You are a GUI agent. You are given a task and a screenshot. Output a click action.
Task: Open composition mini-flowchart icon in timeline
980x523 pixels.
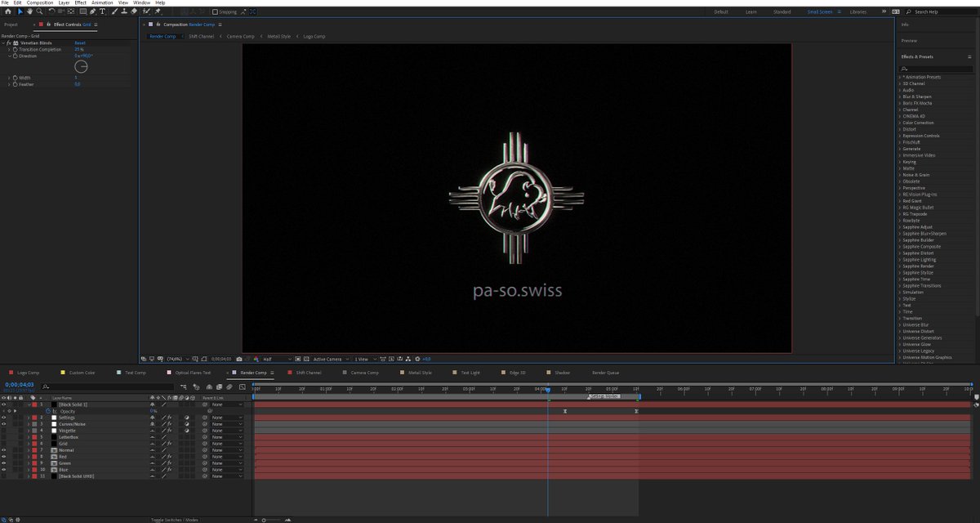coord(184,387)
